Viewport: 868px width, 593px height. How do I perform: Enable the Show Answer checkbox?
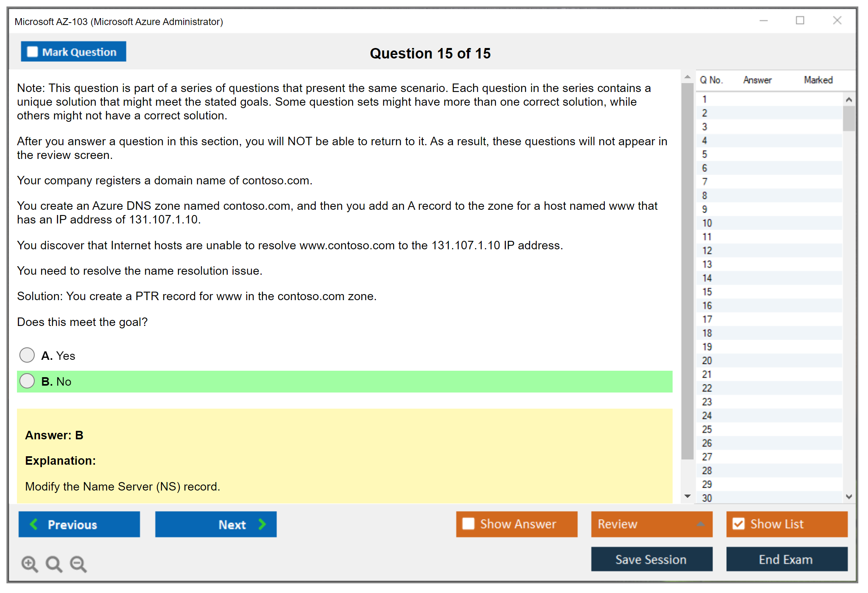tap(468, 524)
